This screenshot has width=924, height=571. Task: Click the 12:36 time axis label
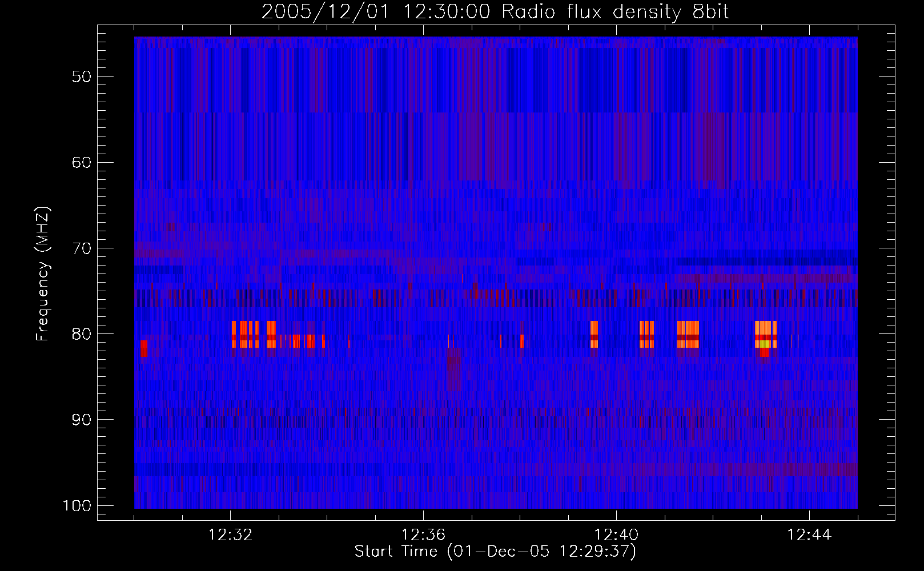pos(424,535)
